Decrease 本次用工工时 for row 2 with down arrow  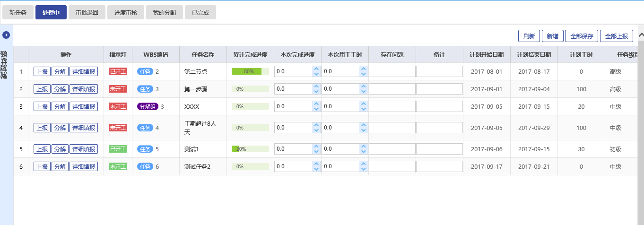[363, 91]
